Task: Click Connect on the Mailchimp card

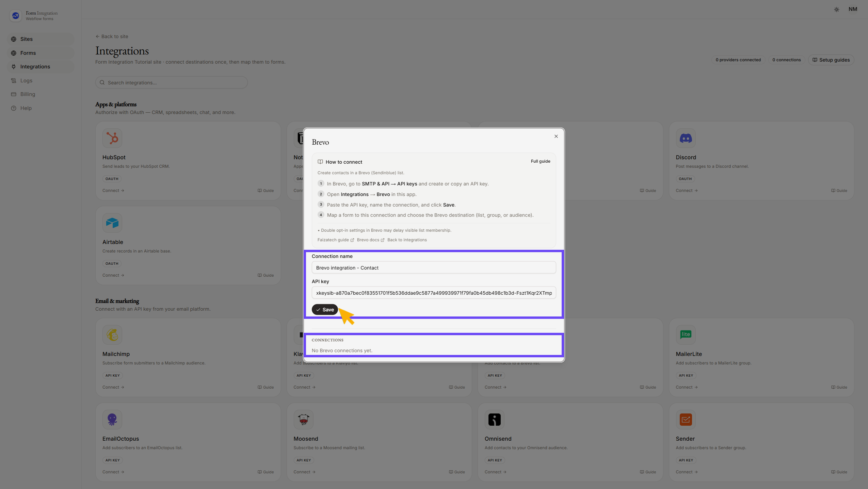Action: (113, 387)
